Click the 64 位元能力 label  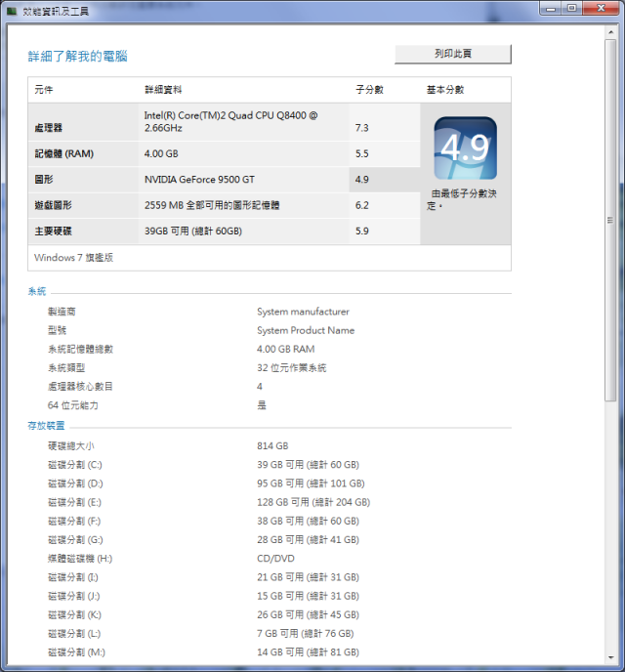click(73, 405)
